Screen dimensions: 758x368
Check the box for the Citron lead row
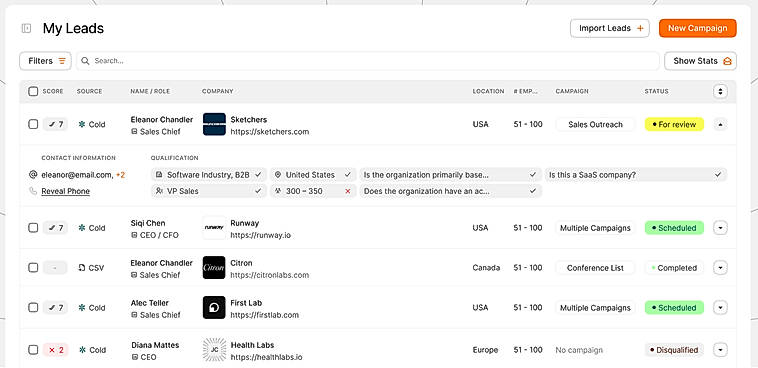pos(33,268)
